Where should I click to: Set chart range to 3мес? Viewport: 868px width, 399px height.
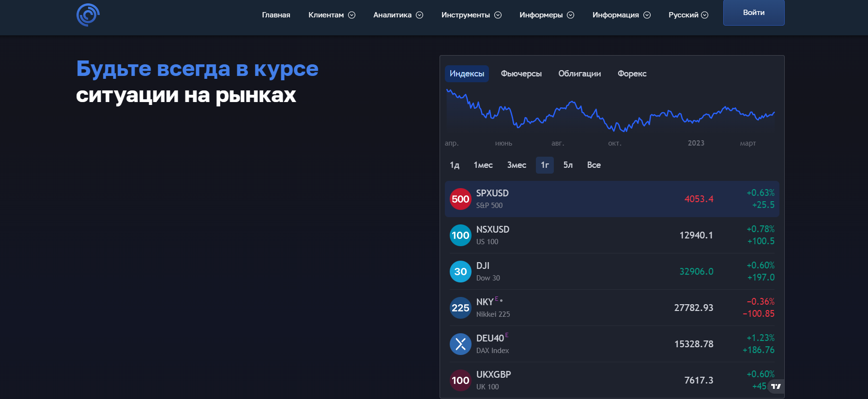(517, 165)
